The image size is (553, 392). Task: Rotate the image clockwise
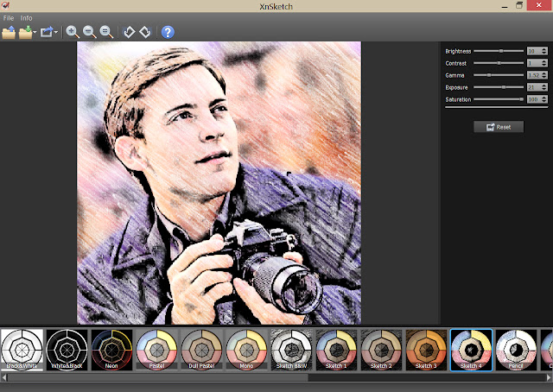[145, 32]
